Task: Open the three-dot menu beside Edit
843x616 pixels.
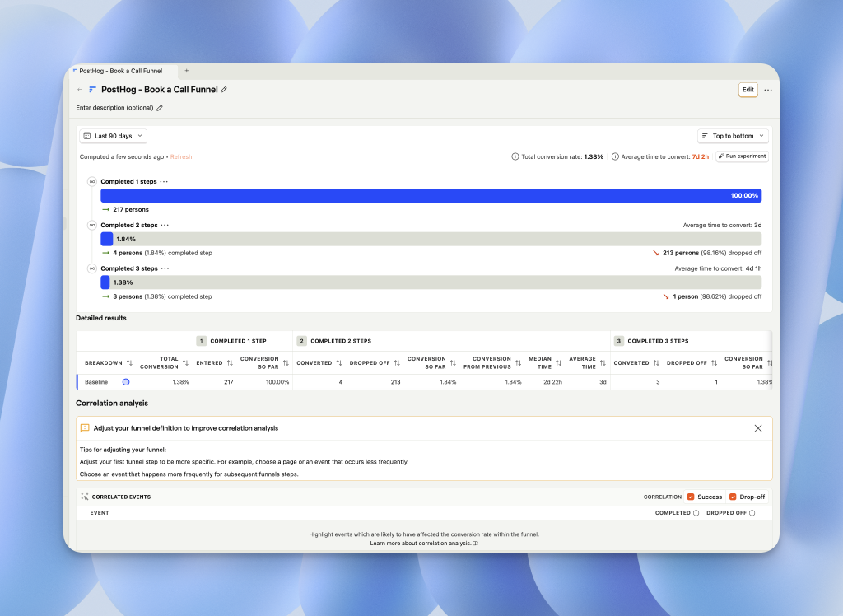Action: click(x=768, y=90)
